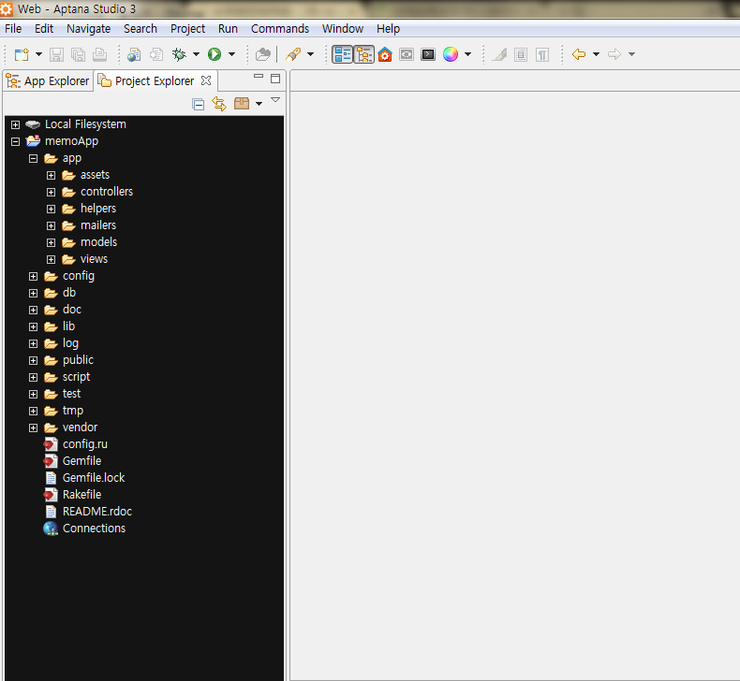The width and height of the screenshot is (740, 681).
Task: Switch to the App Explorer tab
Action: (48, 81)
